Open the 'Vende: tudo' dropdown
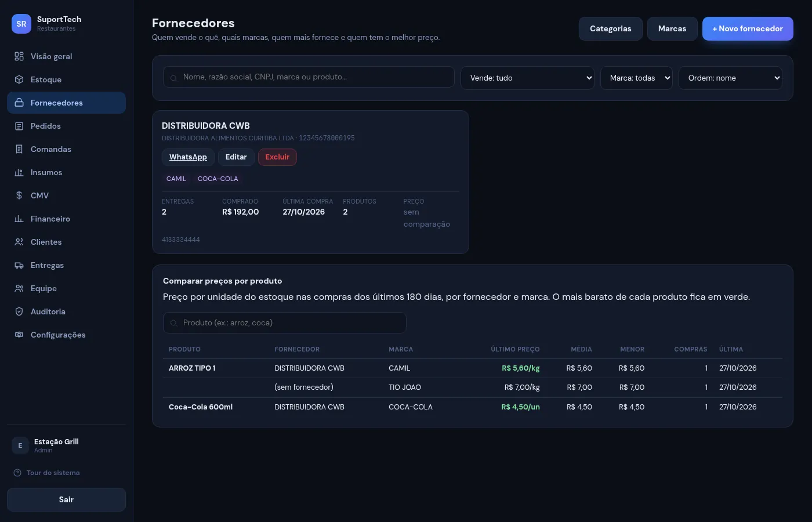Screen dimensions: 812x522 [x=528, y=78]
